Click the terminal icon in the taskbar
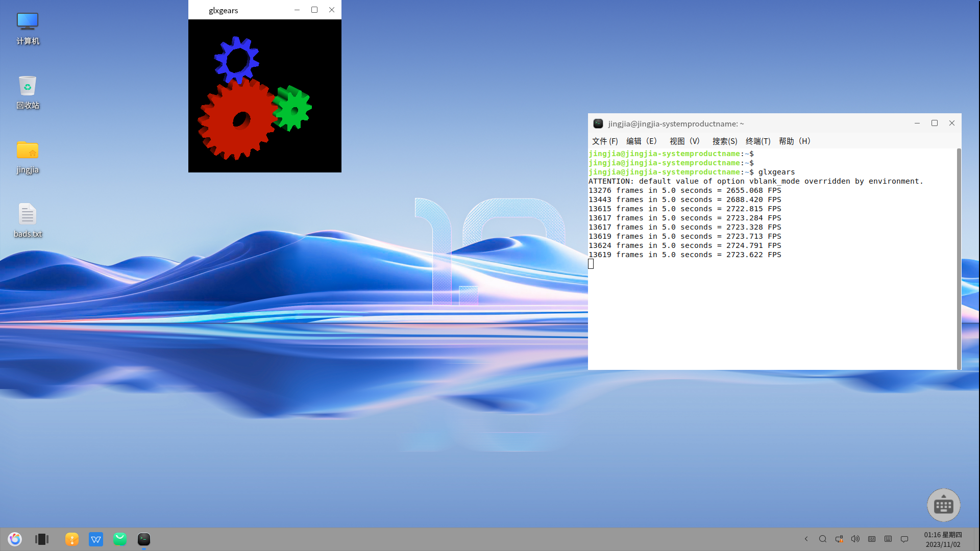The width and height of the screenshot is (980, 551). tap(144, 539)
